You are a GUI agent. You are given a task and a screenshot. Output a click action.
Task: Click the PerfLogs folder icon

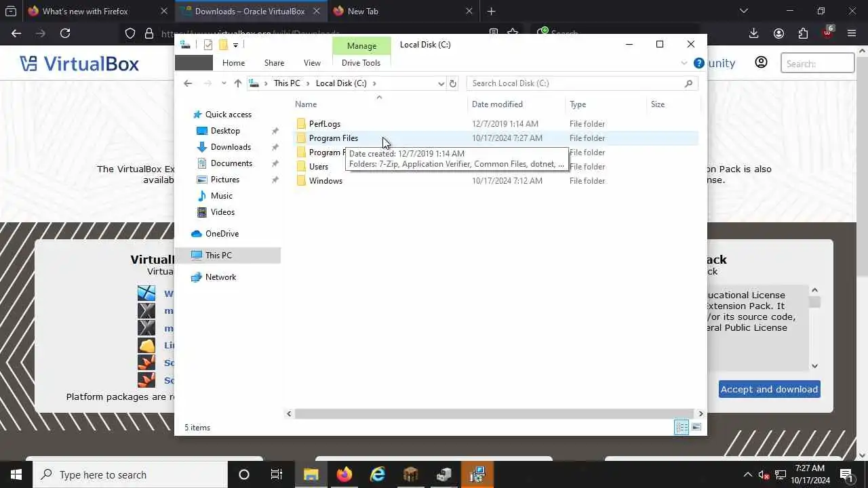301,124
